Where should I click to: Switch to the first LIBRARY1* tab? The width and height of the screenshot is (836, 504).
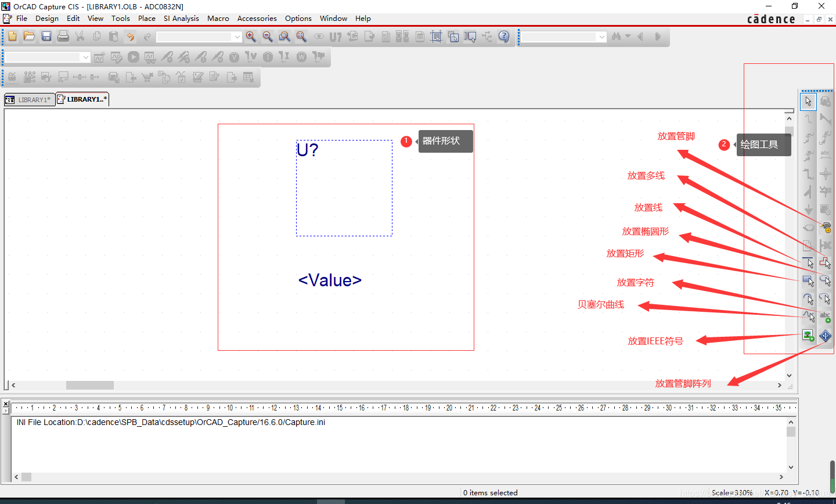click(29, 100)
